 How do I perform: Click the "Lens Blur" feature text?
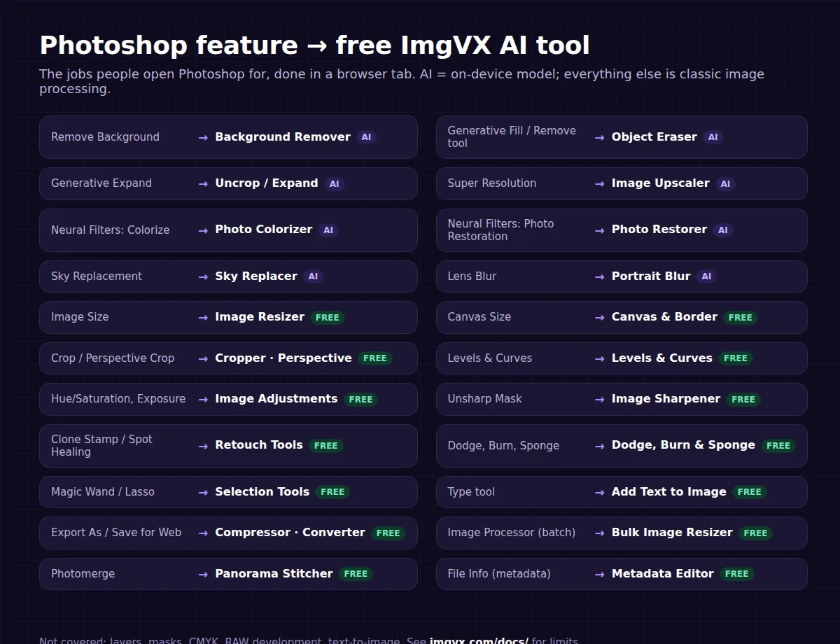pyautogui.click(x=472, y=276)
